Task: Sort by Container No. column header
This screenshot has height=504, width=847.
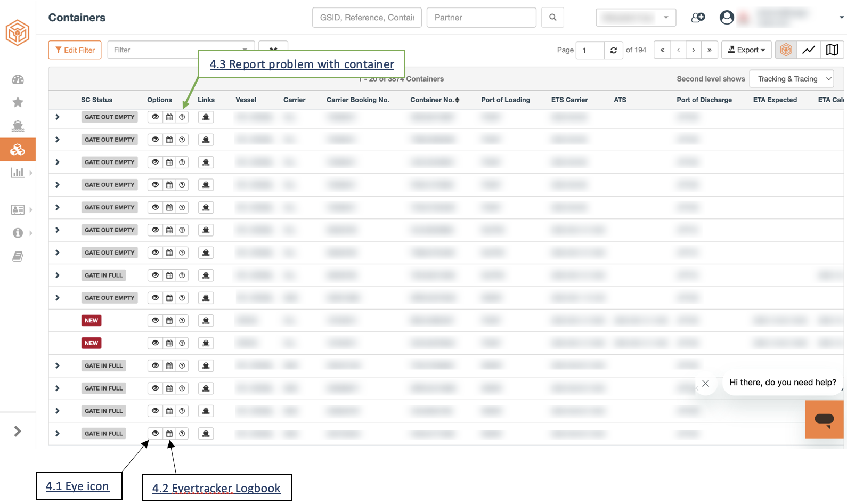Action: tap(435, 100)
